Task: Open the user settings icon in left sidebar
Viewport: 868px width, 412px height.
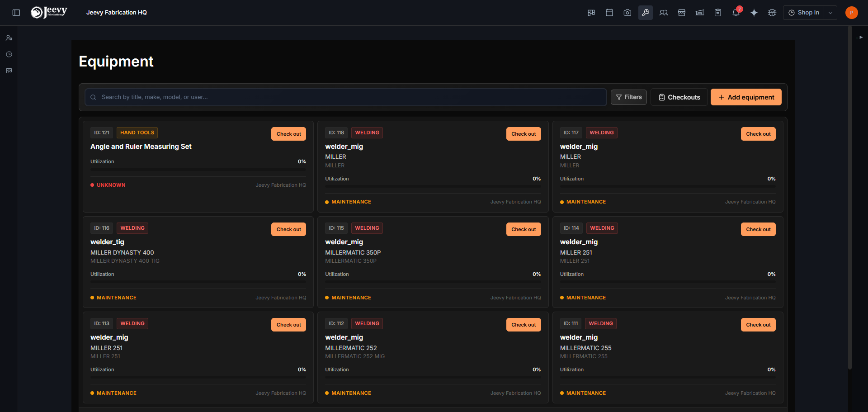Action: pos(9,38)
